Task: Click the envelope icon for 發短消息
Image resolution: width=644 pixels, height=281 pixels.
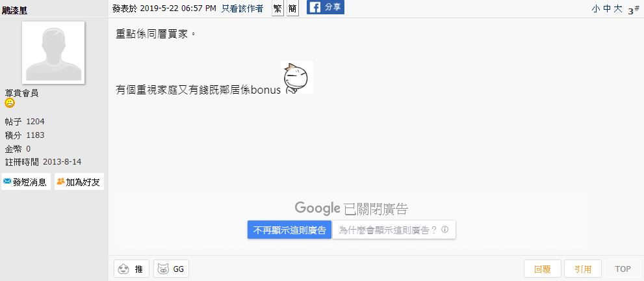Action: (7, 181)
